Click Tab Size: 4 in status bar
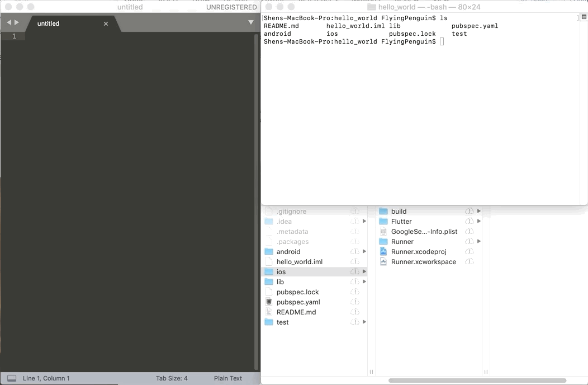The width and height of the screenshot is (588, 385). coord(172,378)
